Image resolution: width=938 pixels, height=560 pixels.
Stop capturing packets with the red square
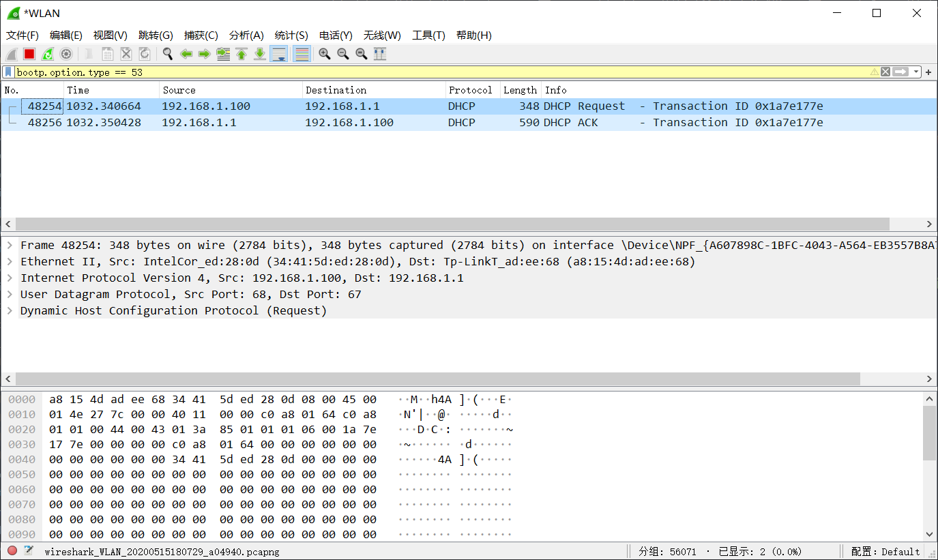pyautogui.click(x=29, y=54)
